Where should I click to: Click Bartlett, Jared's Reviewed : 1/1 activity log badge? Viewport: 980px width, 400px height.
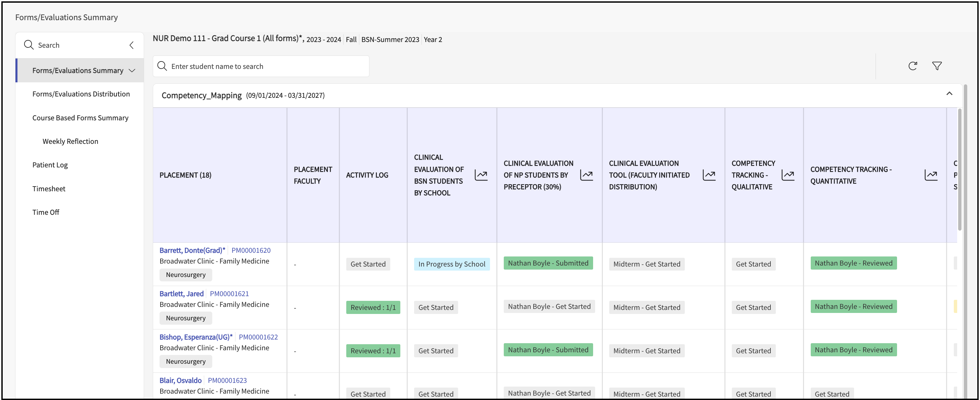[373, 307]
